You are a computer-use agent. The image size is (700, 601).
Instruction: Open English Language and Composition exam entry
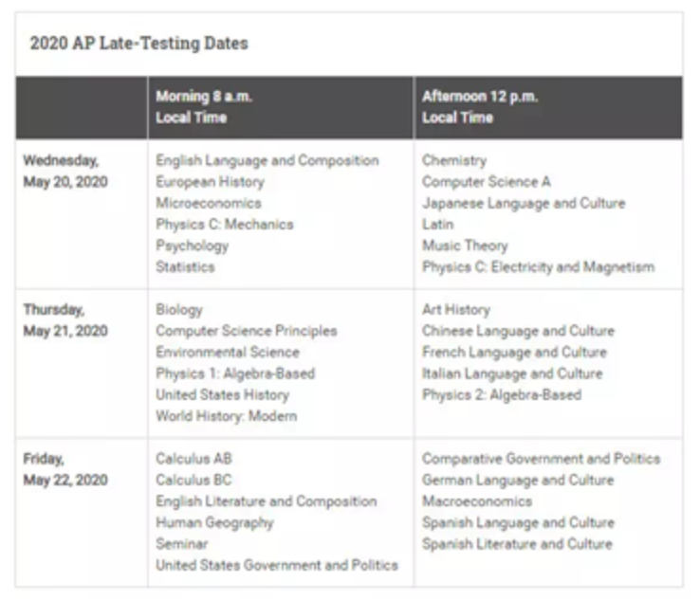click(x=267, y=161)
